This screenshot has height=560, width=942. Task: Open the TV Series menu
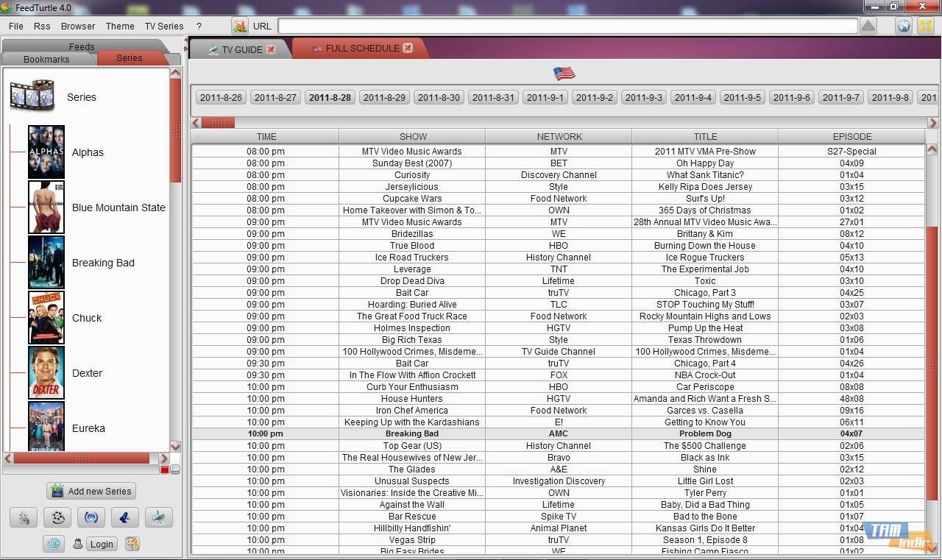(164, 26)
